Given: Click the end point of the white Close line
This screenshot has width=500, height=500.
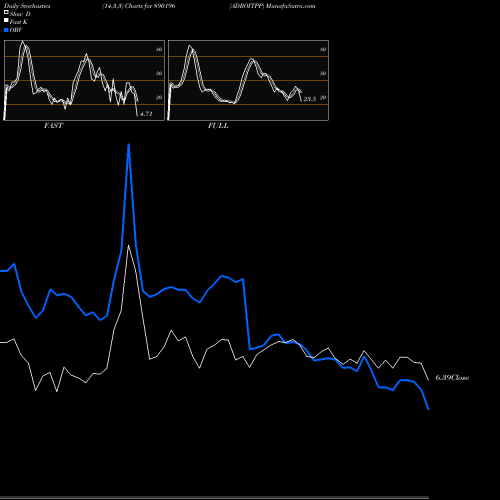Looking at the screenshot, I should 428,380.
